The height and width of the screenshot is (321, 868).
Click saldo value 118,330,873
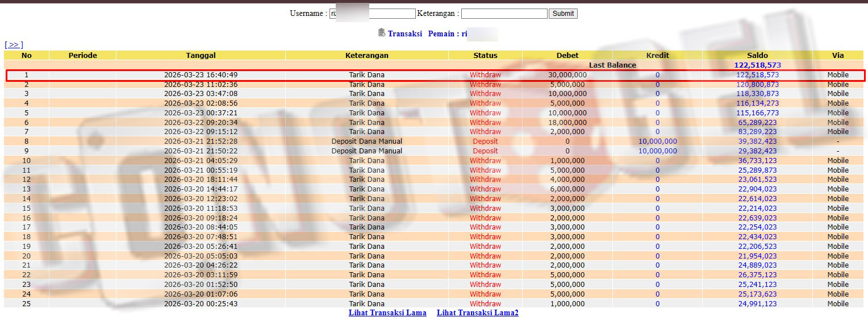757,94
